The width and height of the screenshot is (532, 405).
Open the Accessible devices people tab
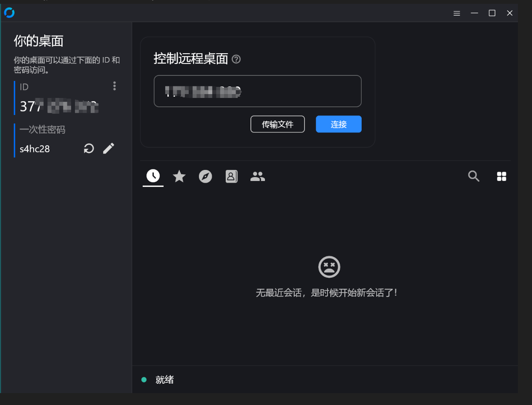[x=258, y=176]
